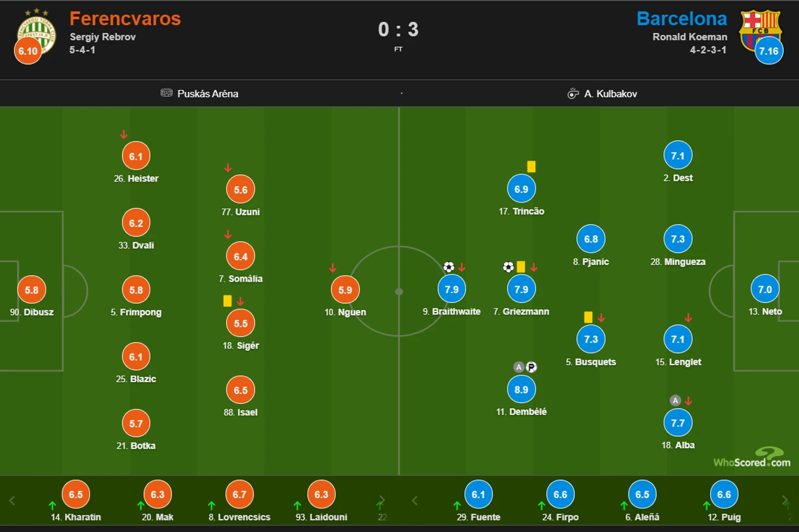The width and height of the screenshot is (799, 532).
Task: Click the Ferencvaros club crest
Action: [37, 32]
